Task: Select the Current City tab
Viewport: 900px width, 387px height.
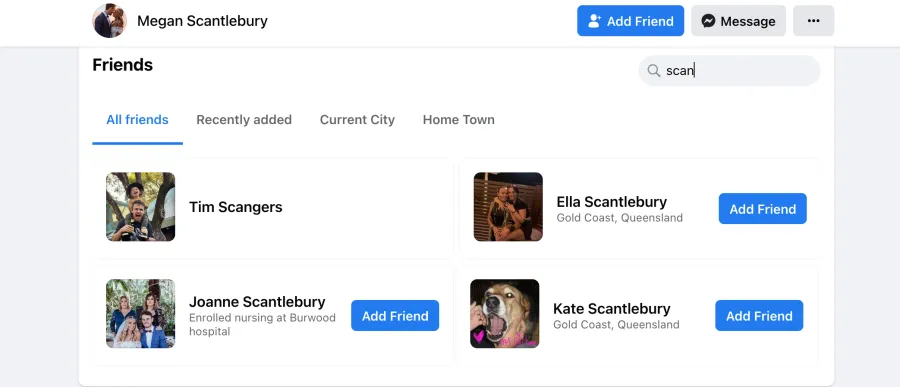Action: [357, 119]
